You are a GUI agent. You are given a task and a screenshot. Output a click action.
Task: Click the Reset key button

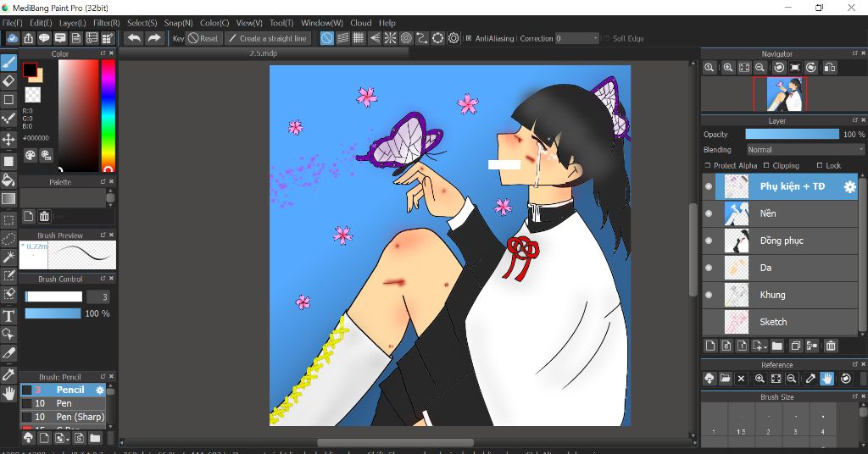[x=203, y=38]
